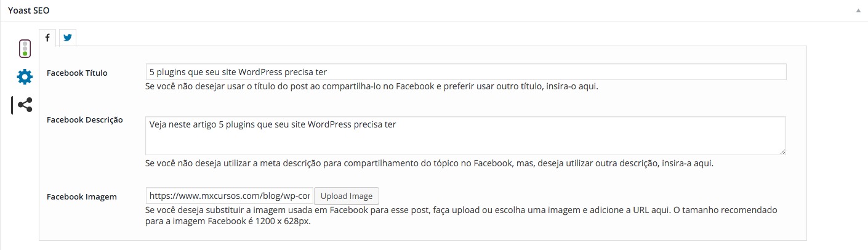
Task: Click the Facebook Descrição label
Action: click(85, 120)
